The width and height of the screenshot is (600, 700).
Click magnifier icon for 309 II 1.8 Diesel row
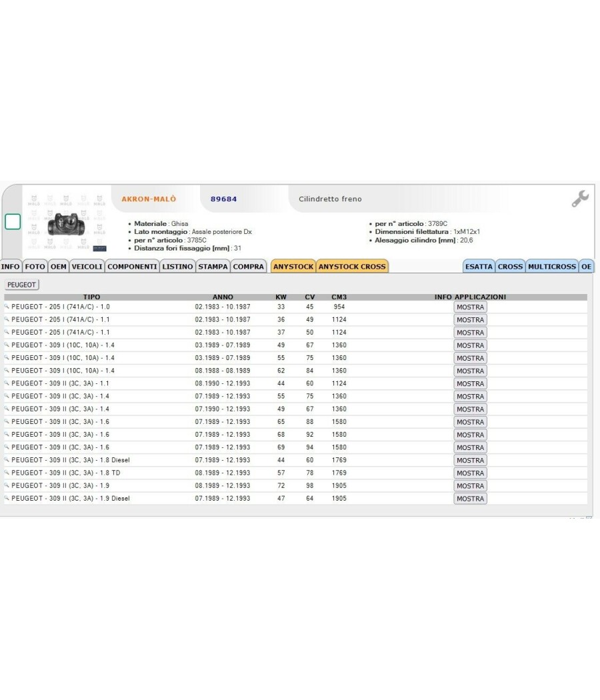(x=7, y=460)
